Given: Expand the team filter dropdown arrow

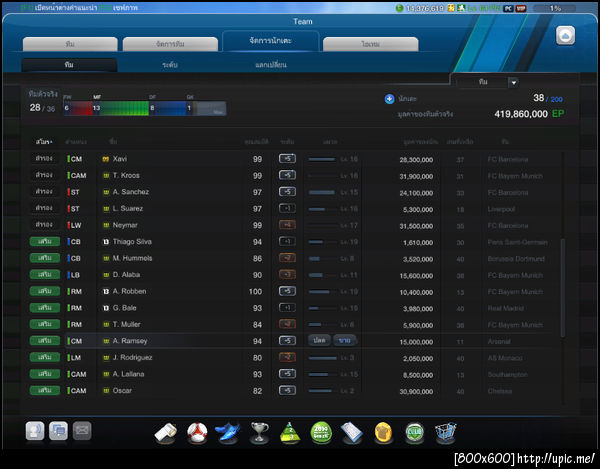Looking at the screenshot, I should click(x=514, y=82).
